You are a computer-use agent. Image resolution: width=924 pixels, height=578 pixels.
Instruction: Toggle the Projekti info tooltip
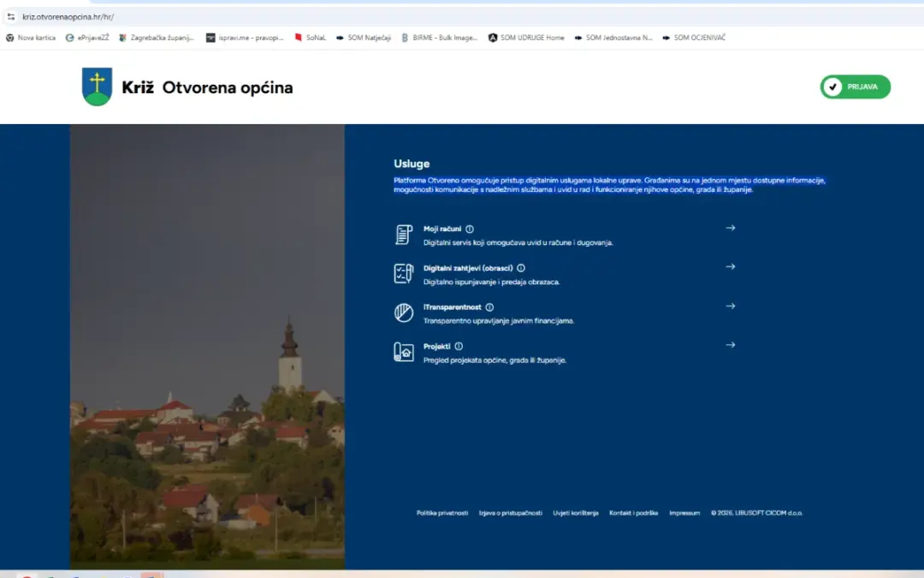coord(459,345)
